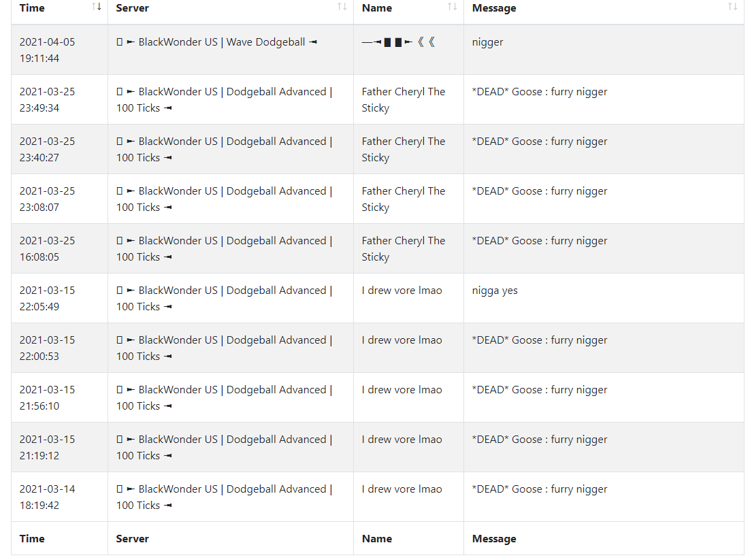Screen dimensions: 752x560
Task: Select the message cell in the 22:05:49 row
Action: 604,298
